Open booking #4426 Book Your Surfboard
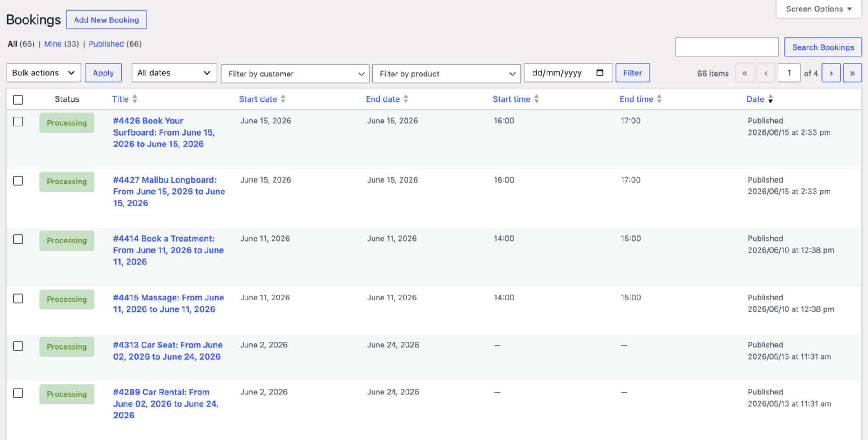868x440 pixels. coord(164,132)
